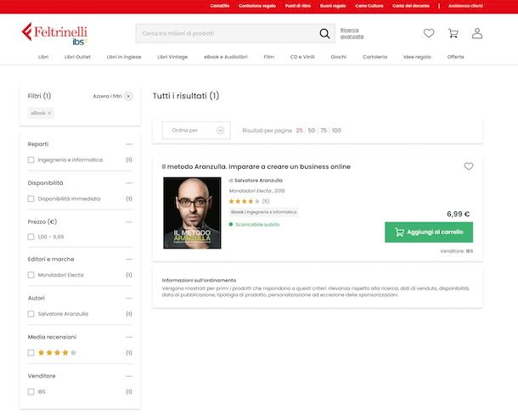Open the shopping cart icon
The image size is (518, 420).
tap(453, 33)
